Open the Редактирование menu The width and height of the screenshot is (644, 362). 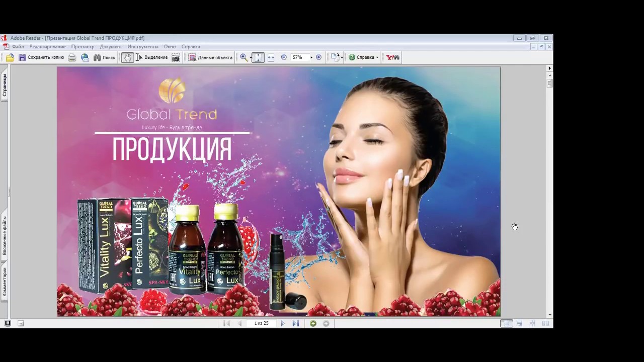click(47, 47)
